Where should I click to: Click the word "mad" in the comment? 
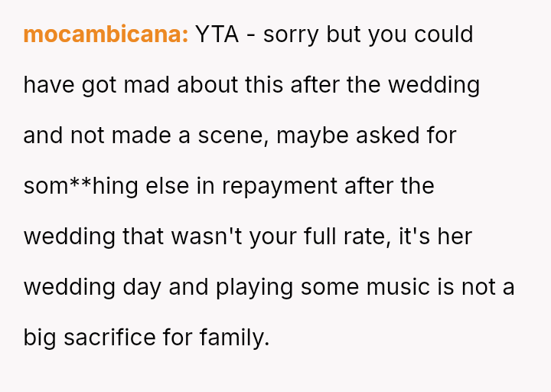[147, 85]
